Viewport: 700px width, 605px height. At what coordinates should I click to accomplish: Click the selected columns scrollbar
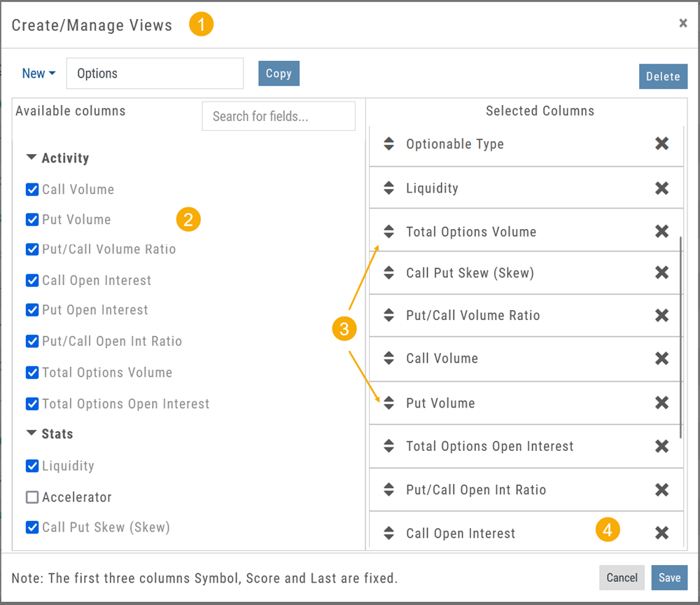[x=681, y=336]
